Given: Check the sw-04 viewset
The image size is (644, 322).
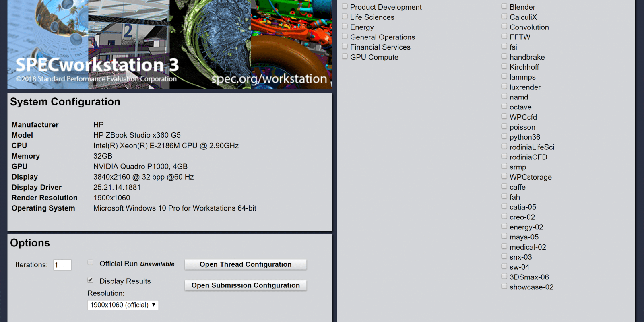Looking at the screenshot, I should pyautogui.click(x=504, y=266).
